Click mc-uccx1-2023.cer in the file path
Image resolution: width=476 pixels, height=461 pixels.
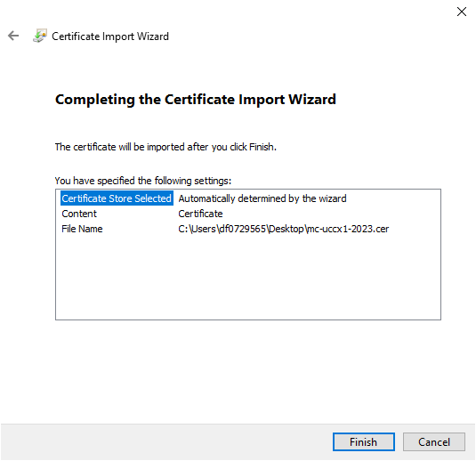(x=348, y=229)
